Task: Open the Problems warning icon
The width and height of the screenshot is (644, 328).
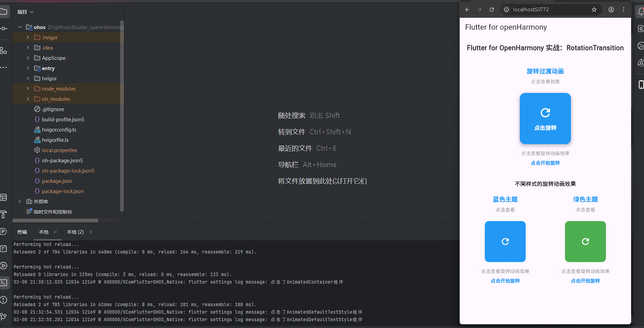Action: (x=3, y=300)
